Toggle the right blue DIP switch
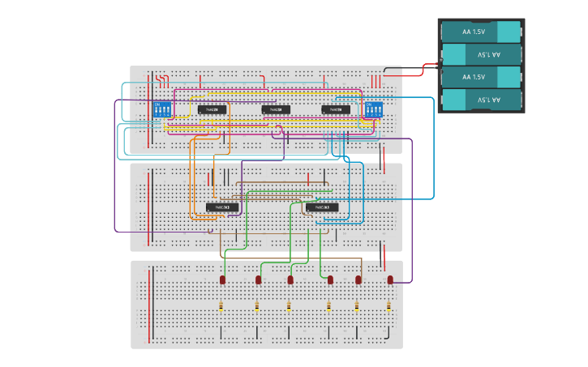This screenshot has width=588, height=367. [x=372, y=109]
